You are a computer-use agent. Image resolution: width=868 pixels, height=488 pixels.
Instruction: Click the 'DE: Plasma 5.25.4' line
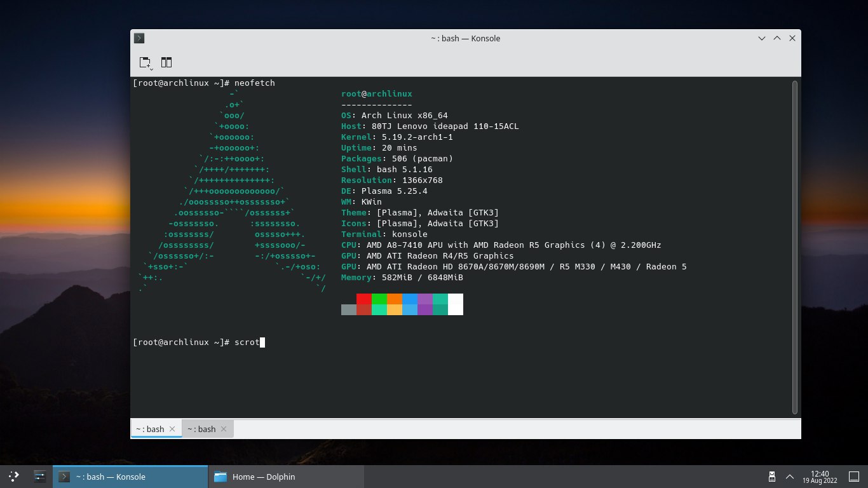384,191
